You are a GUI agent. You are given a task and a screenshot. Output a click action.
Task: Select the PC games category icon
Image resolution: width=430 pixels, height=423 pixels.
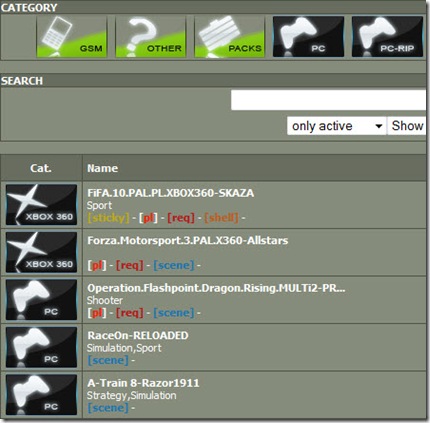click(x=308, y=37)
